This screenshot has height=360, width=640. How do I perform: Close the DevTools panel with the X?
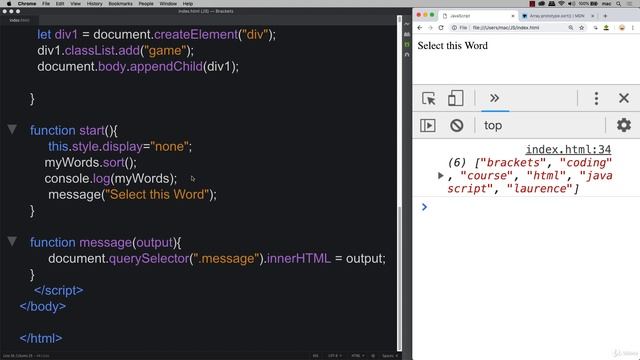point(624,98)
